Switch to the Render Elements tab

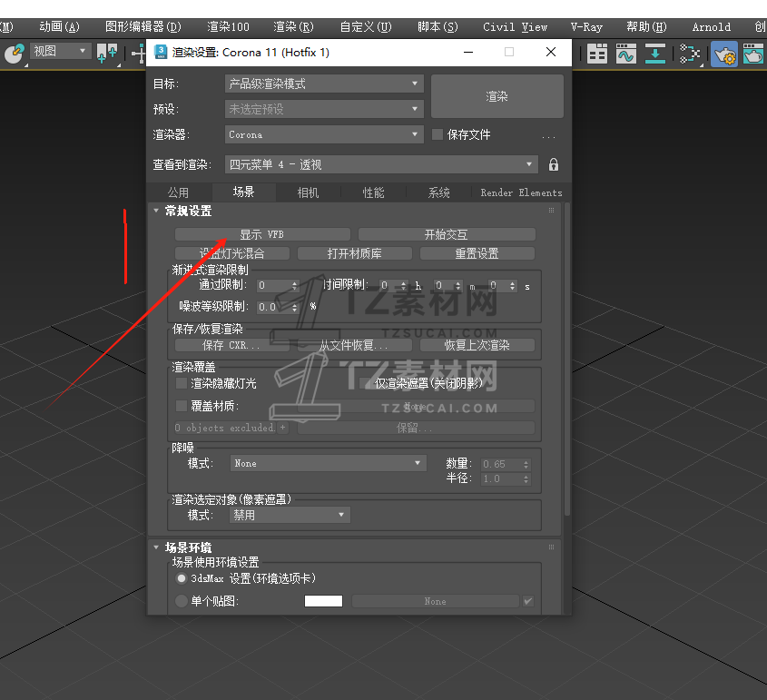point(521,192)
